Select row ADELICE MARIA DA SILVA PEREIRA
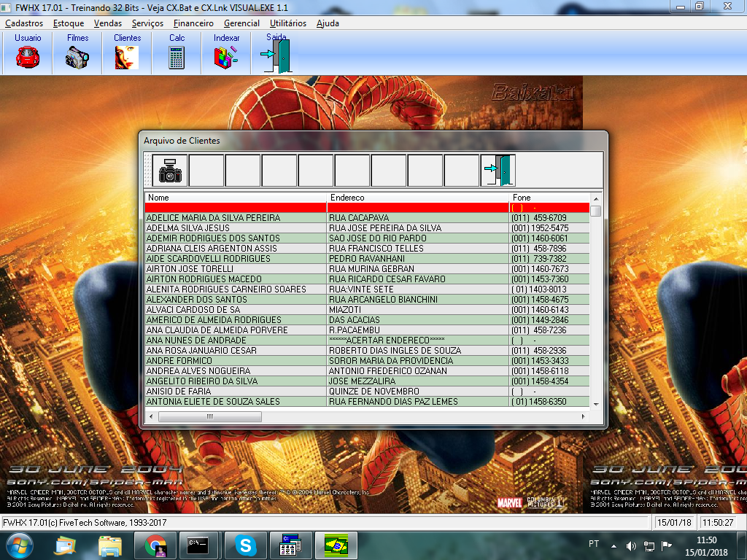 [367, 217]
